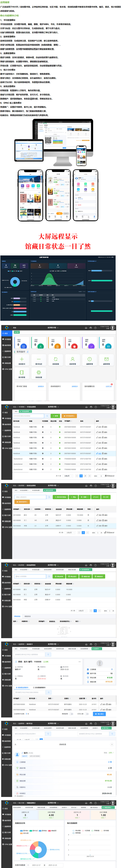Select OPAC设置 in dashboard screen sidebar
Image resolution: width=122 pixels, height=868 pixels.
click(6, 369)
